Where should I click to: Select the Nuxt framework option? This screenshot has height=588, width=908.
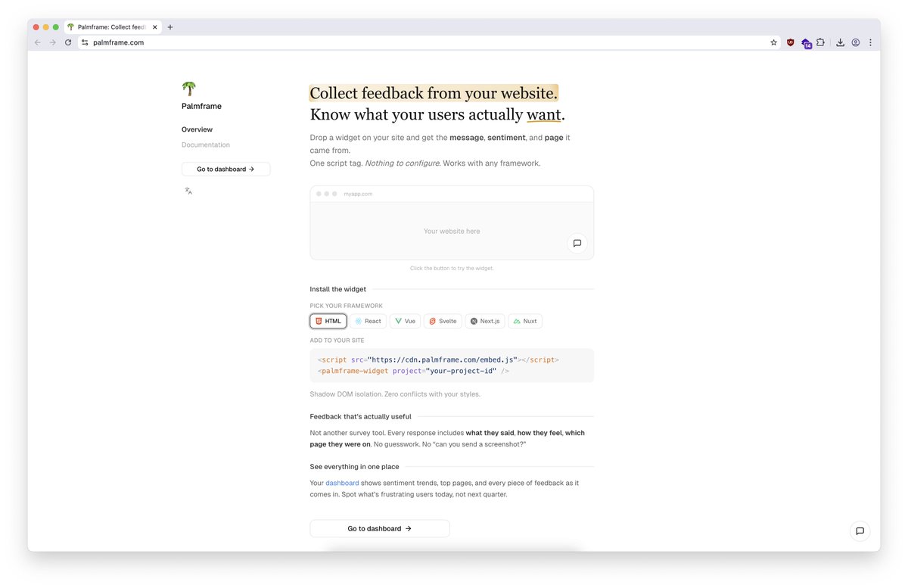pyautogui.click(x=525, y=321)
